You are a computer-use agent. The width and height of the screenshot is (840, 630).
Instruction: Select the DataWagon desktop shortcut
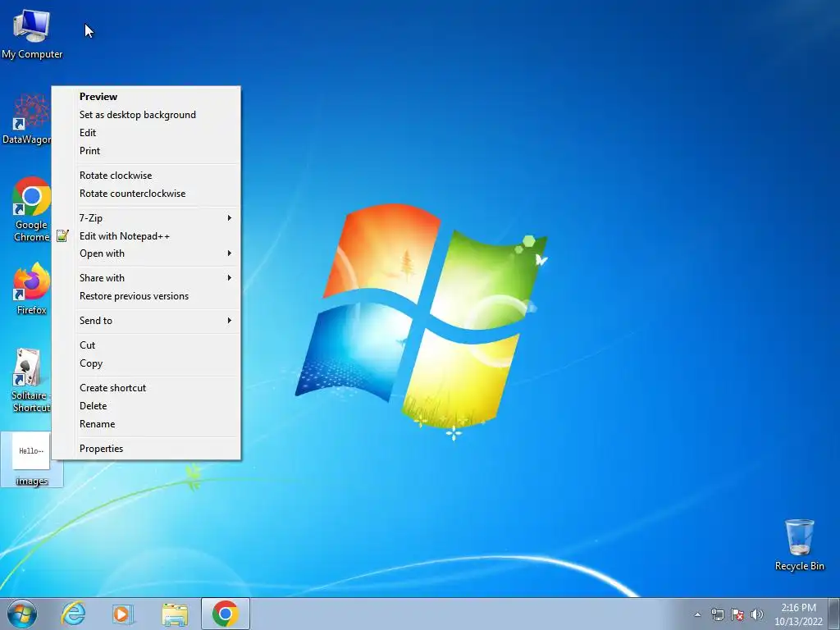[27, 119]
